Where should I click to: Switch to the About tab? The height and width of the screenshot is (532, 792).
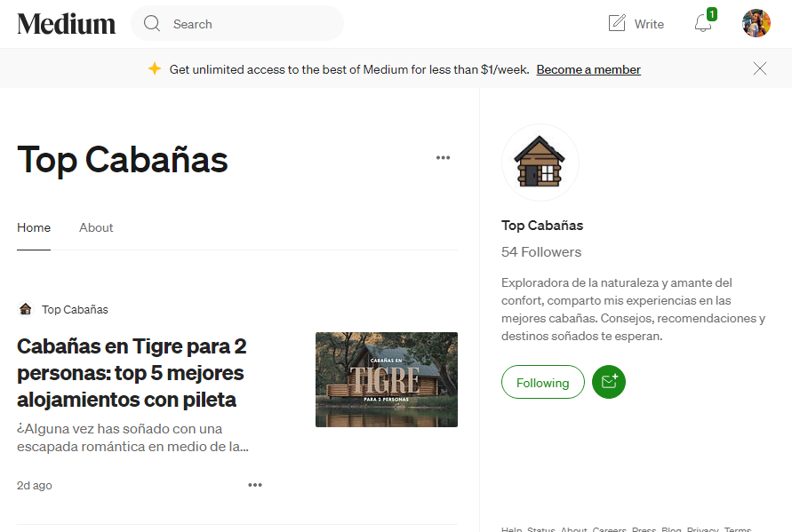point(96,227)
